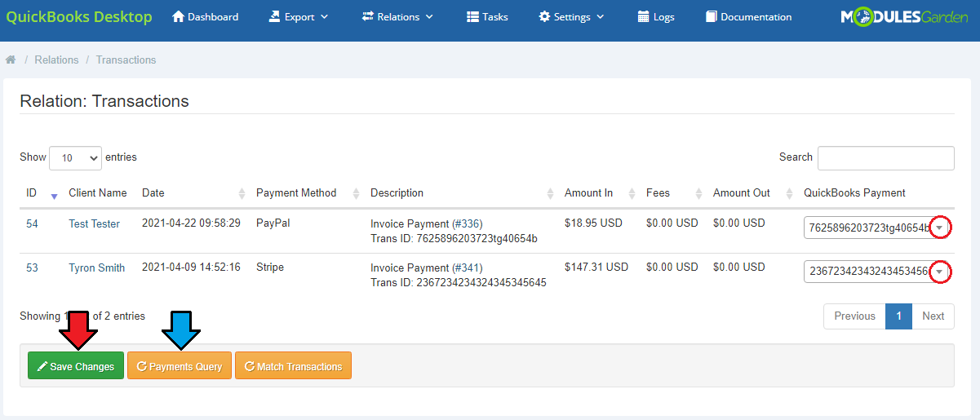This screenshot has height=420, width=980.
Task: Open transaction ID 54
Action: point(32,223)
